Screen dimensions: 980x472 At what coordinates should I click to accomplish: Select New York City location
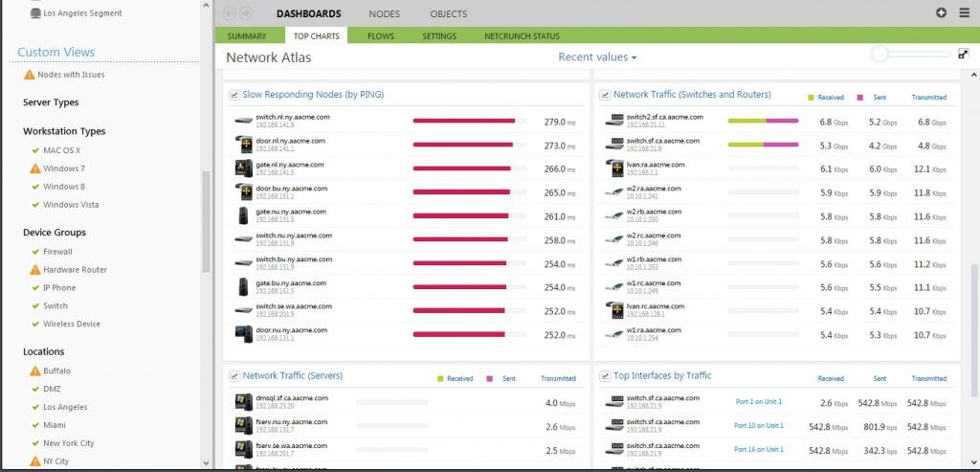point(69,444)
